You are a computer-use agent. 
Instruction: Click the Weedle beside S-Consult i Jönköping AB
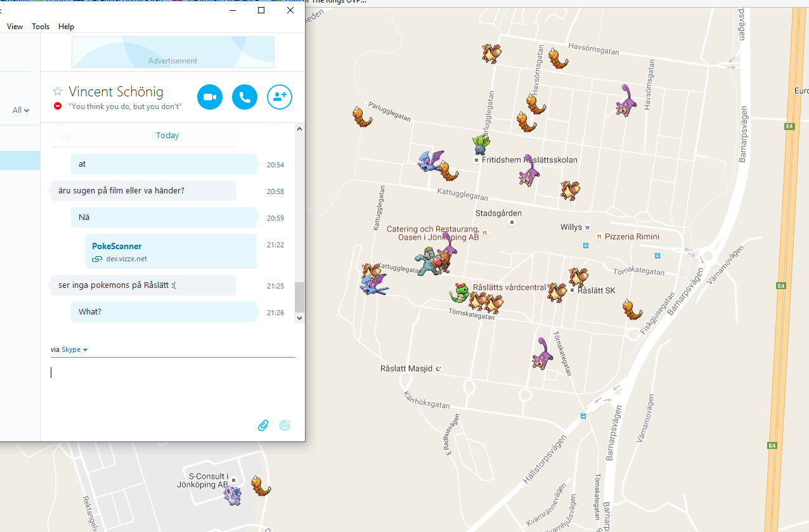[260, 485]
